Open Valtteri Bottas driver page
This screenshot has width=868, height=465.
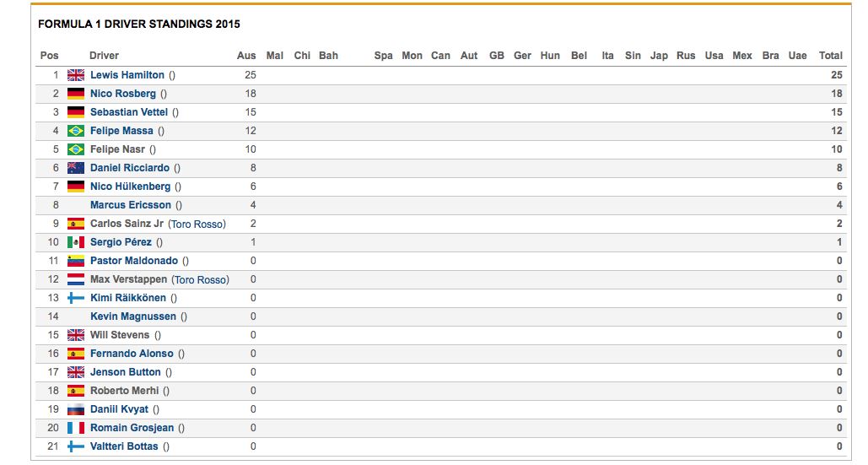(x=124, y=446)
